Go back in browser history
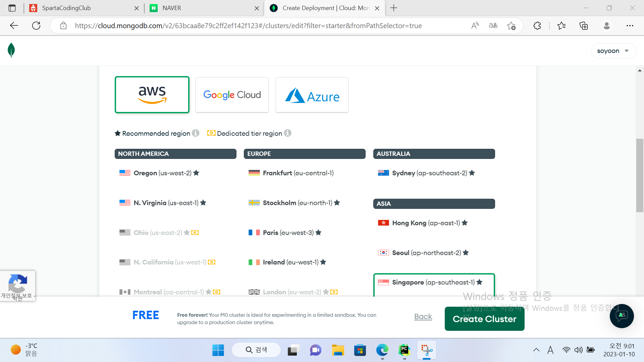 click(14, 25)
